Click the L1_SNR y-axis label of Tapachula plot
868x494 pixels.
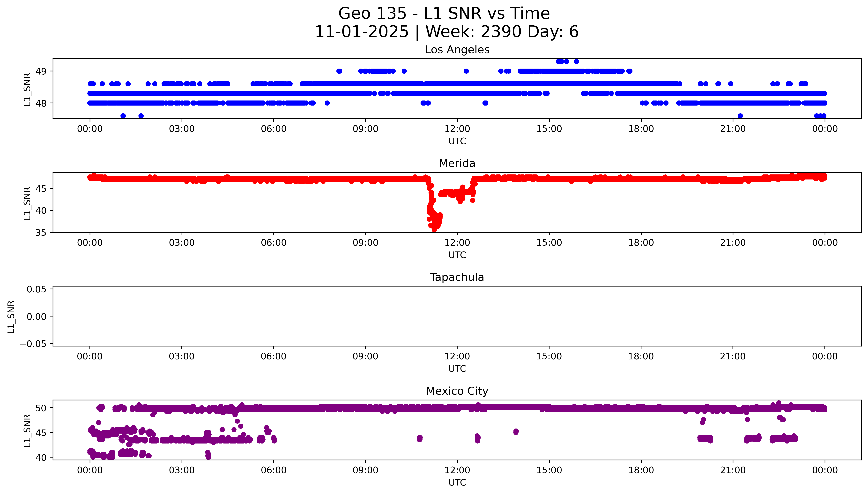[x=11, y=317]
